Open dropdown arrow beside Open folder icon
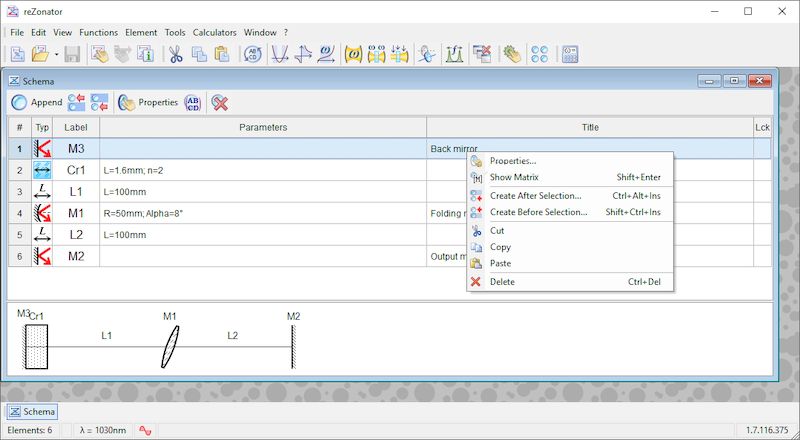This screenshot has height=440, width=800. [56, 54]
